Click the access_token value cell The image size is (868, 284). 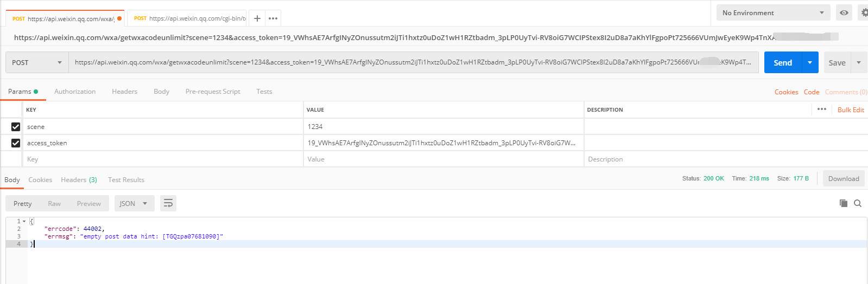pyautogui.click(x=443, y=143)
